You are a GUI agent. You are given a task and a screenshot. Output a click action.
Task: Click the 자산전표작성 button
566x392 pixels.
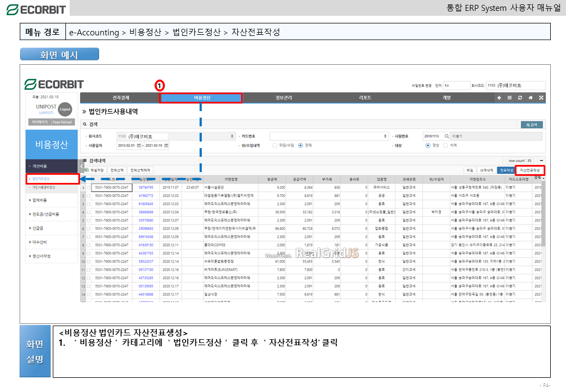pos(530,170)
